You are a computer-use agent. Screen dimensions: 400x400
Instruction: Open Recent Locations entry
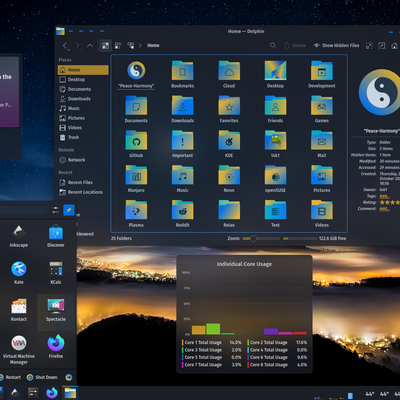[83, 192]
